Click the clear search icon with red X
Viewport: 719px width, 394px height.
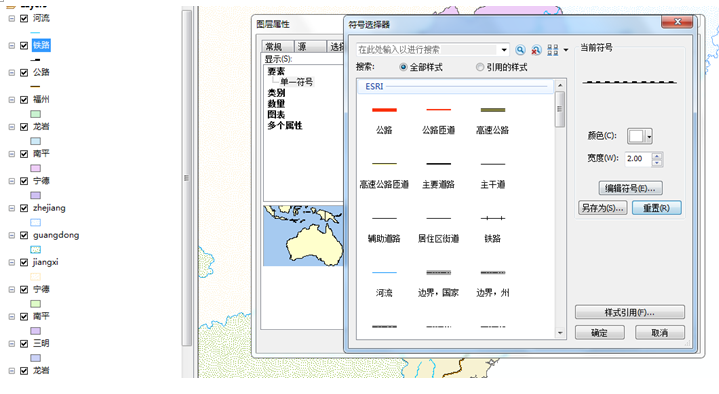pos(536,50)
